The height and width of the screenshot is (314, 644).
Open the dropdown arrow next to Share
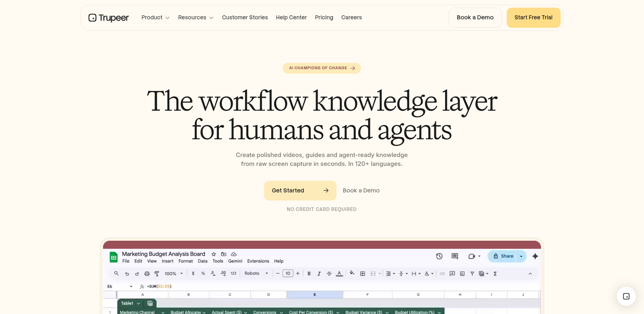[521, 256]
